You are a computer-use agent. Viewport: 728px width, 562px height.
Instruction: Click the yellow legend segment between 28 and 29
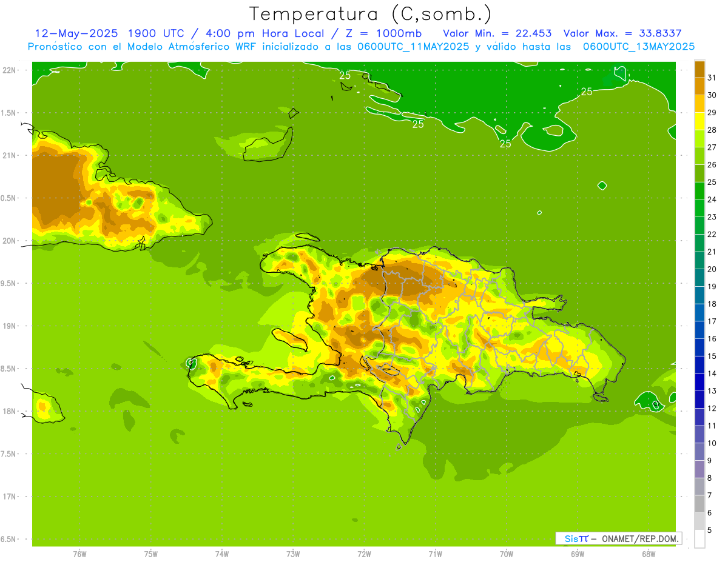(699, 121)
